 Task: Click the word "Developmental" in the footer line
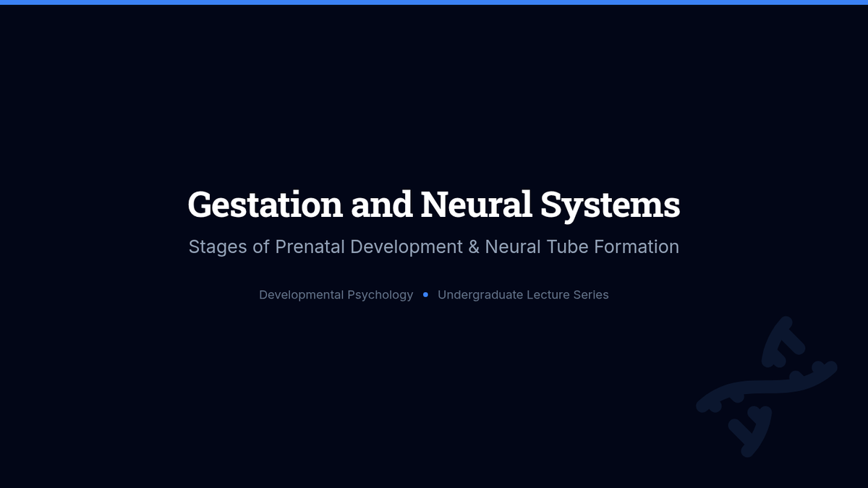tap(299, 295)
